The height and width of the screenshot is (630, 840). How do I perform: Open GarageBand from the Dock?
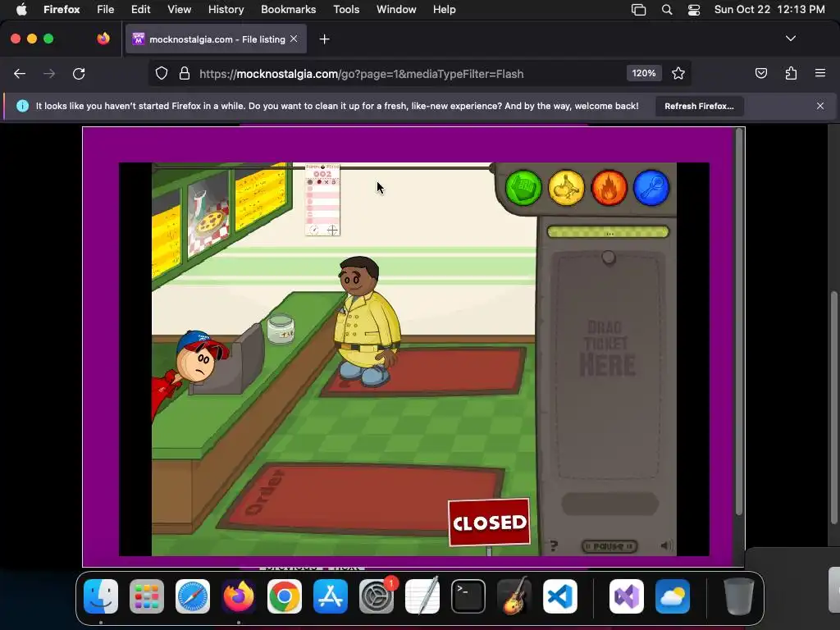514,596
